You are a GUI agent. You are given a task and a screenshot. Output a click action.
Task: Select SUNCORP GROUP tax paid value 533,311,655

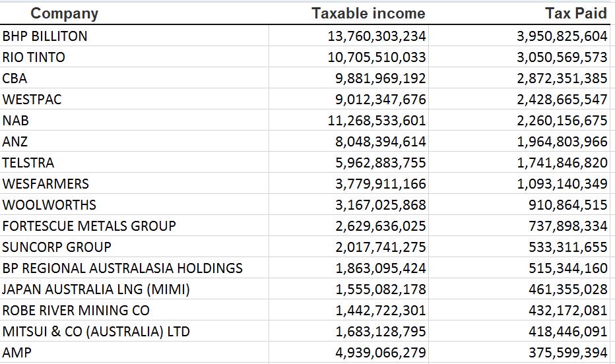[x=567, y=247]
